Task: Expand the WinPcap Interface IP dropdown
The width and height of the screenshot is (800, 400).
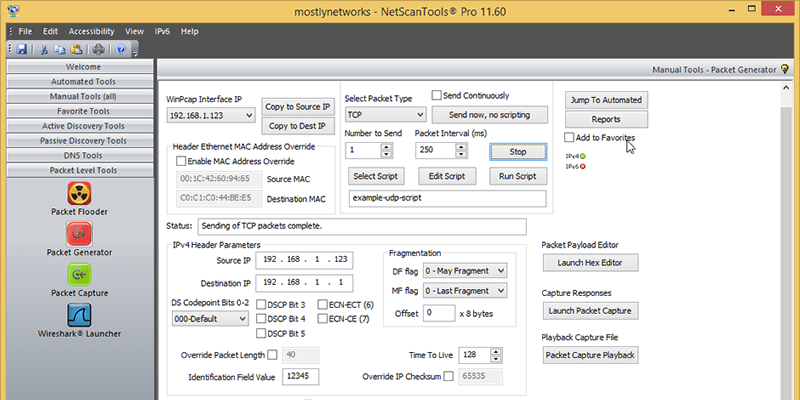Action: point(211,116)
